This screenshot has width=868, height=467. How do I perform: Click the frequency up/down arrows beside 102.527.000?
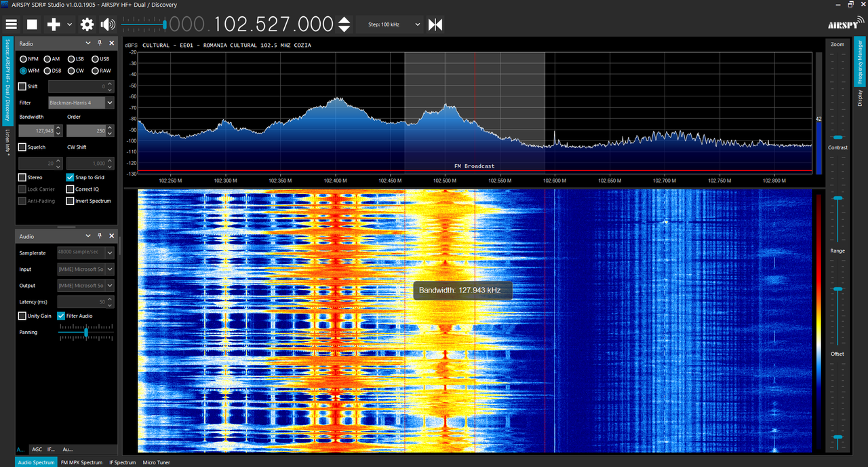click(x=344, y=24)
